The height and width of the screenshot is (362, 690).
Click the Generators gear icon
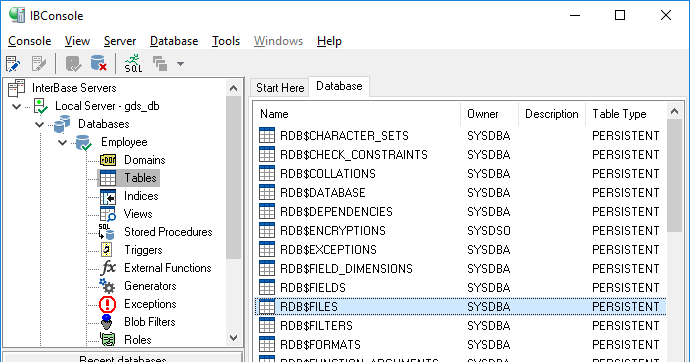click(107, 286)
